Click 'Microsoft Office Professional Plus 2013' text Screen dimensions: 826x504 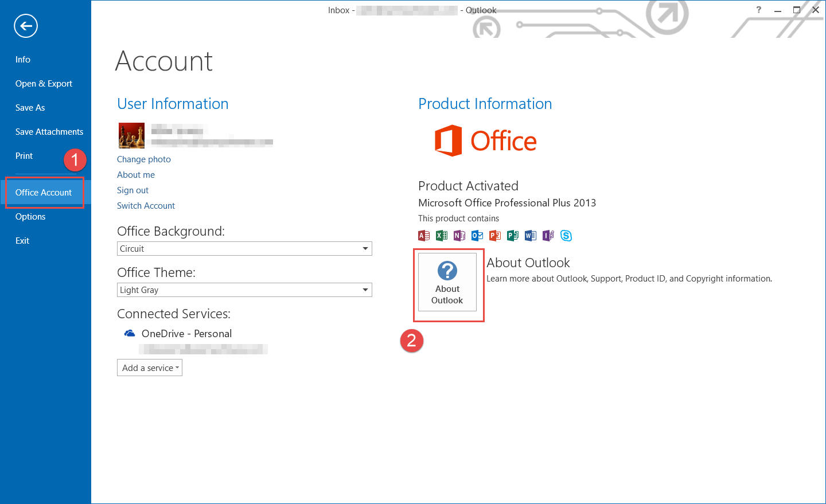coord(507,203)
